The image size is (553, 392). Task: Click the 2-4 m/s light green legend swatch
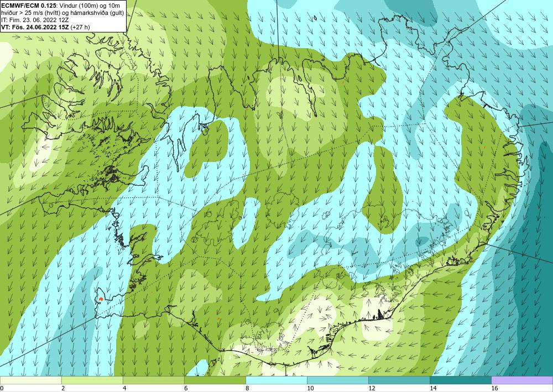[x=92, y=380]
